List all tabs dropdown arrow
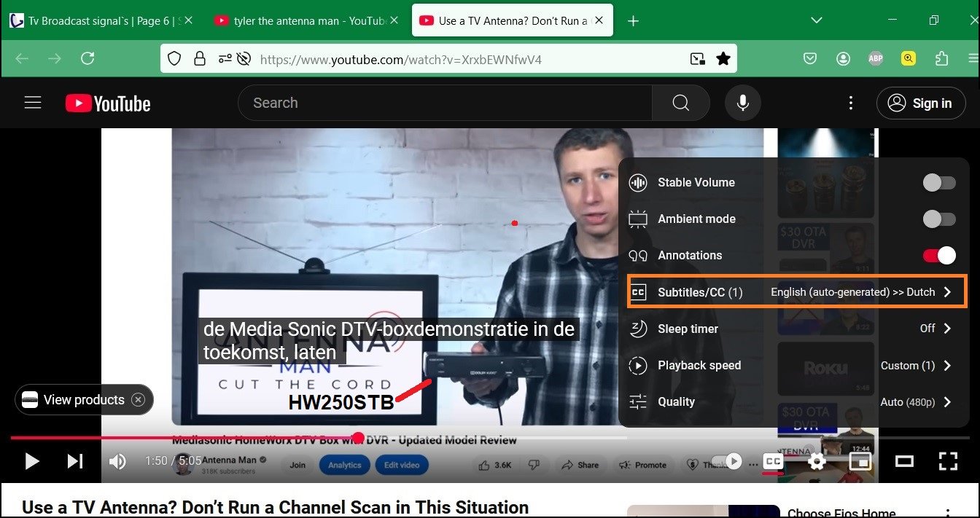Viewport: 980px width, 518px height. (817, 20)
